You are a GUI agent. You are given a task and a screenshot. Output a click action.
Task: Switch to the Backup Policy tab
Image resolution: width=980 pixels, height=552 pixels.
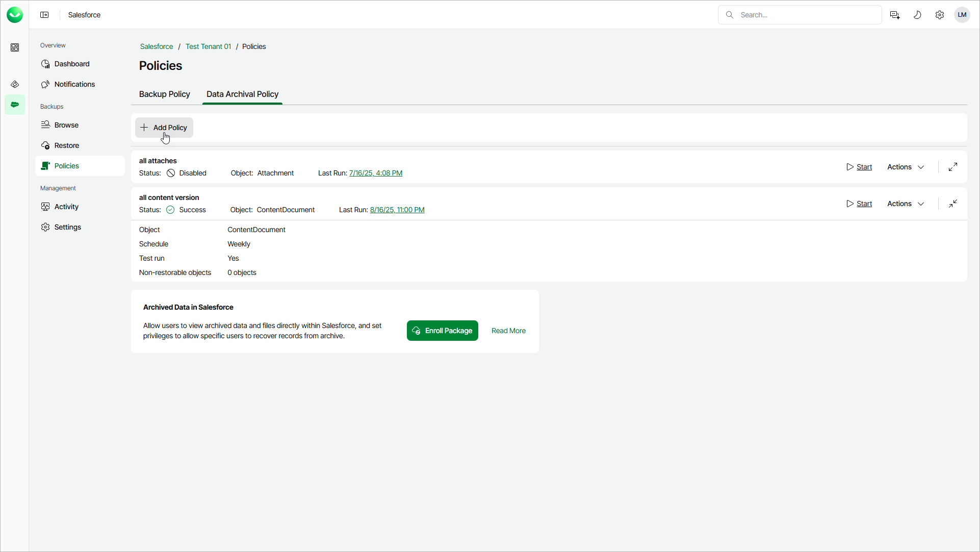(164, 94)
